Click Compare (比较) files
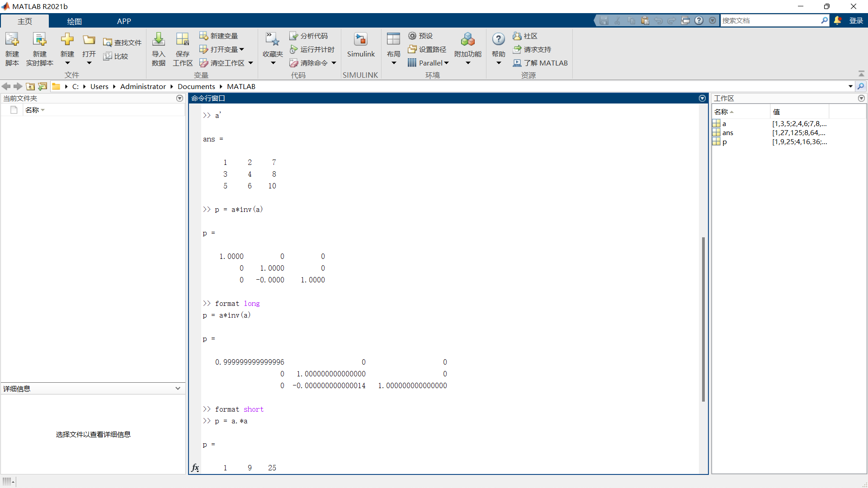 tap(116, 56)
